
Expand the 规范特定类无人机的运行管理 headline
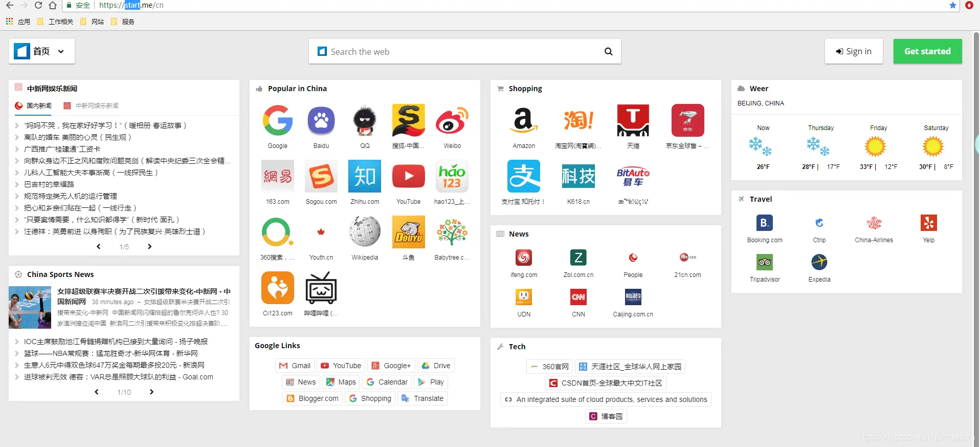click(x=17, y=196)
